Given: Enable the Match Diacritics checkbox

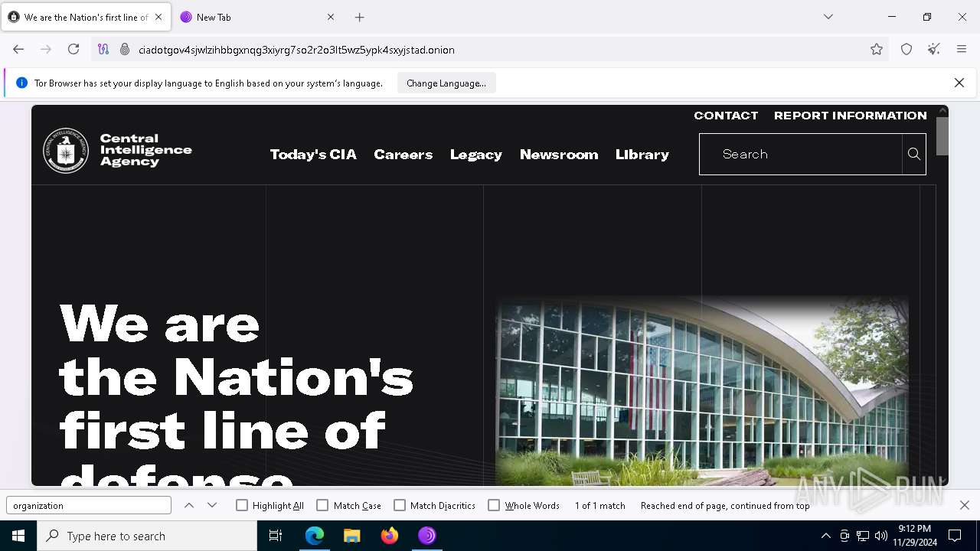Looking at the screenshot, I should pos(400,505).
